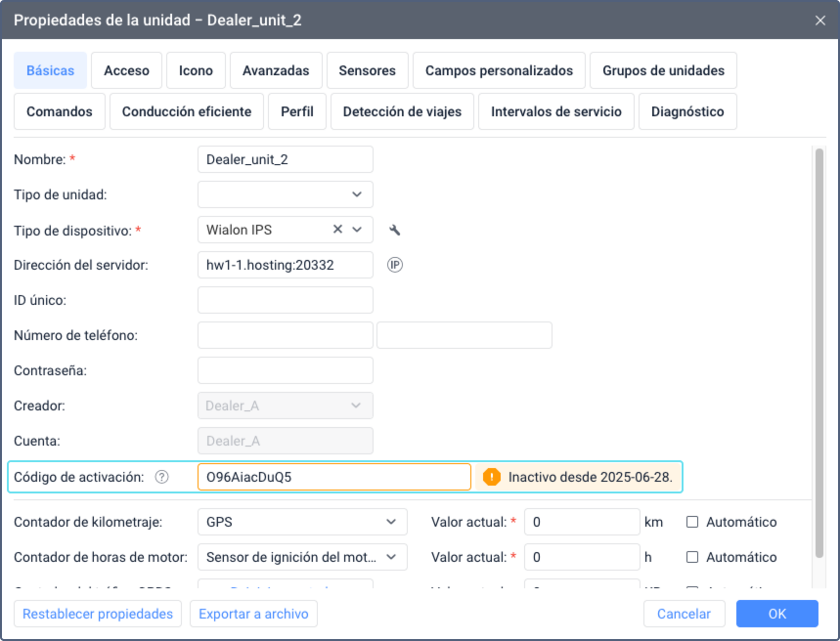The image size is (840, 641).
Task: Click Restablecer propiedades button
Action: [98, 614]
